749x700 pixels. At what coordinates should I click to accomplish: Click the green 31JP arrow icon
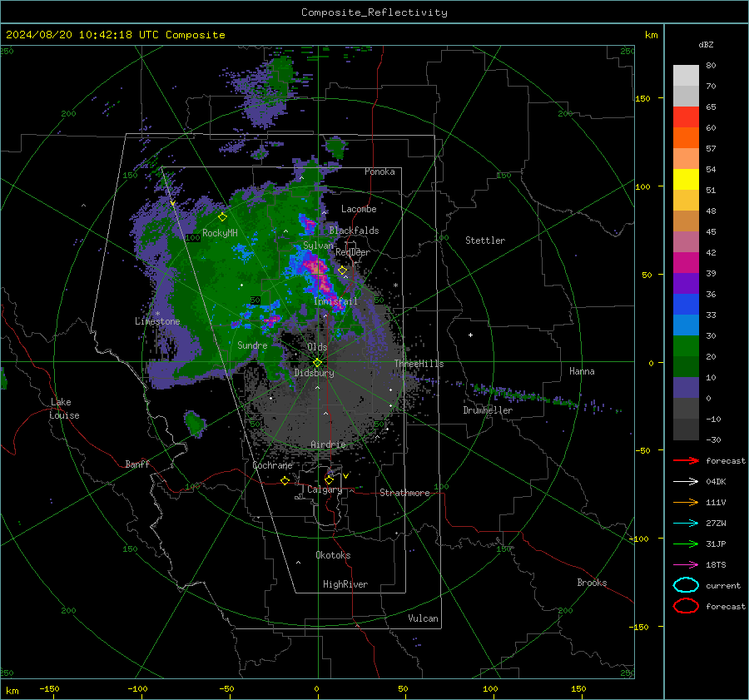click(686, 544)
